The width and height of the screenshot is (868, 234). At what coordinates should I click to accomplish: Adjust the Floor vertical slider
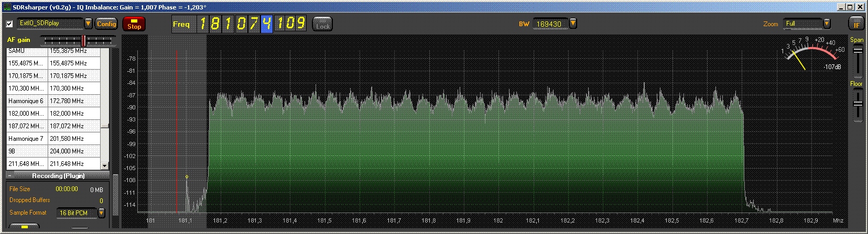coord(858,105)
